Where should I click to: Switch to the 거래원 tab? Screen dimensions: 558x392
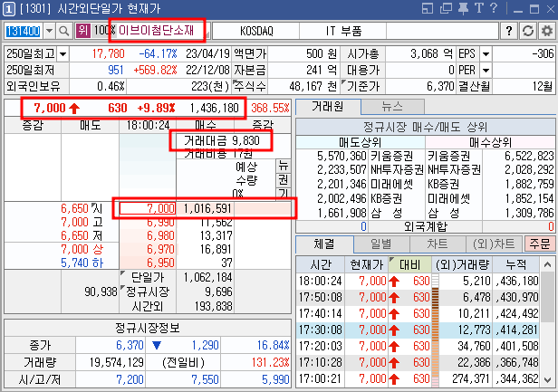pyautogui.click(x=328, y=106)
